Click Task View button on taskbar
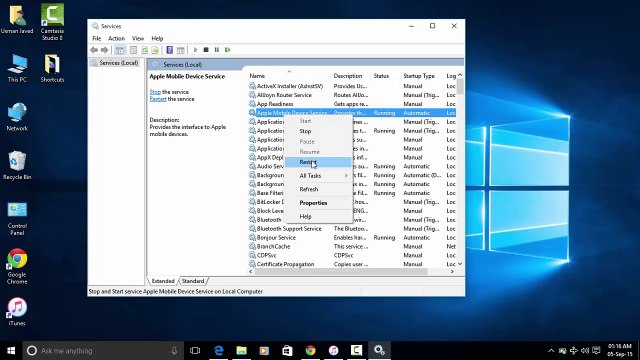This screenshot has width=640, height=360. pyautogui.click(x=195, y=351)
